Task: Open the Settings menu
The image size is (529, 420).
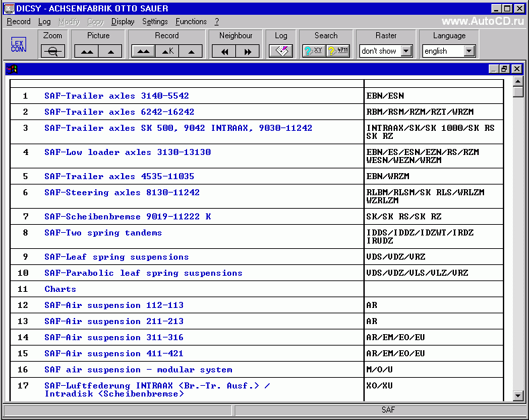Action: click(155, 21)
